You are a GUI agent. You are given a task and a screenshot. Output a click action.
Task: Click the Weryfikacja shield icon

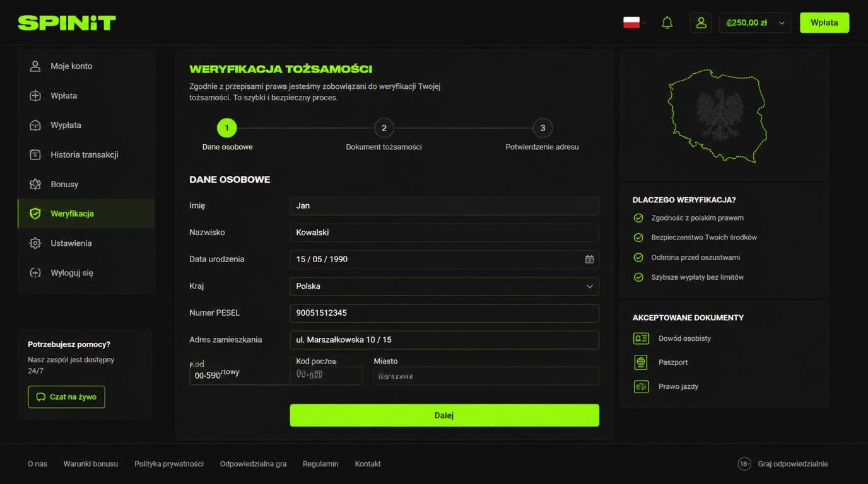[35, 214]
